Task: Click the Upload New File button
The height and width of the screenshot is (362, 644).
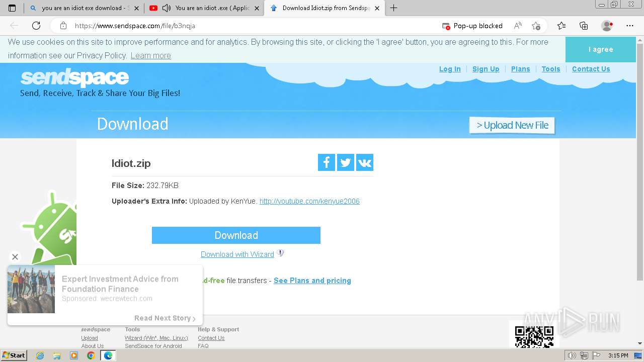Action: coord(512,125)
